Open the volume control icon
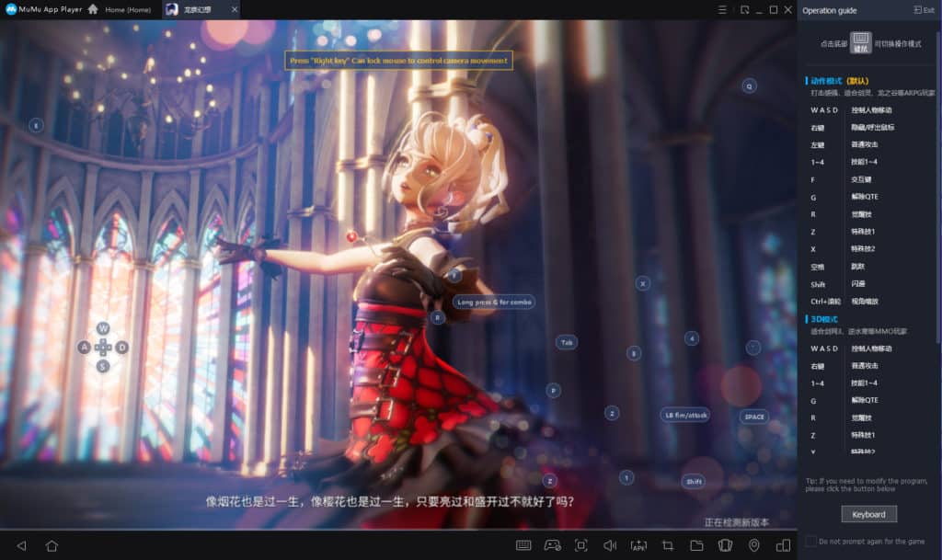Image resolution: width=942 pixels, height=560 pixels. tap(609, 545)
